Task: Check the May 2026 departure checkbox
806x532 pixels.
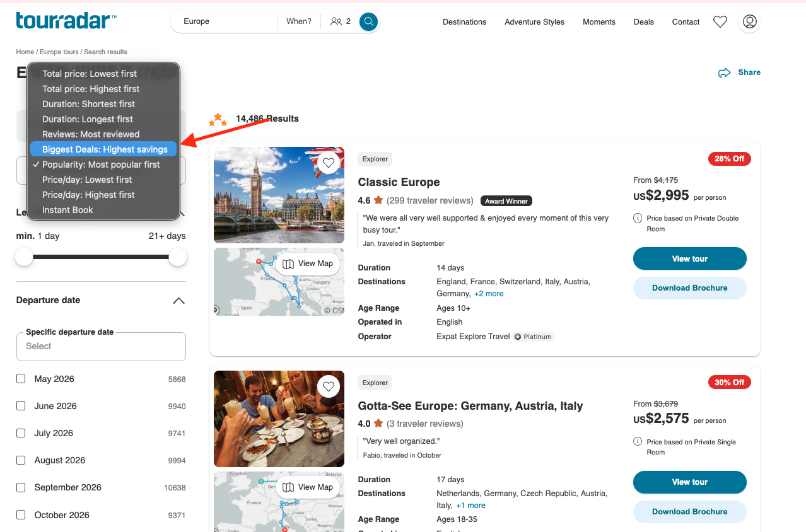Action: tap(21, 379)
